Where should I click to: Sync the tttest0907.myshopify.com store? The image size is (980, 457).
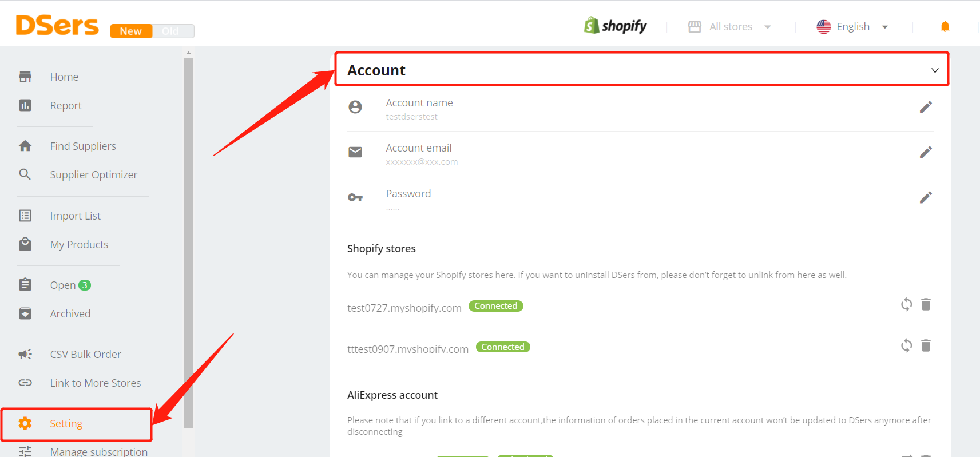pos(906,345)
